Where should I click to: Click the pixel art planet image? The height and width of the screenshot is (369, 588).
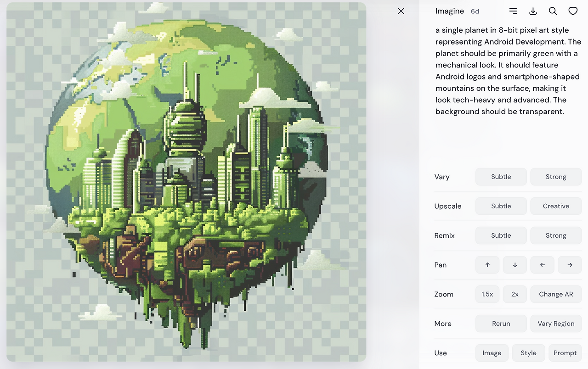[x=187, y=182]
